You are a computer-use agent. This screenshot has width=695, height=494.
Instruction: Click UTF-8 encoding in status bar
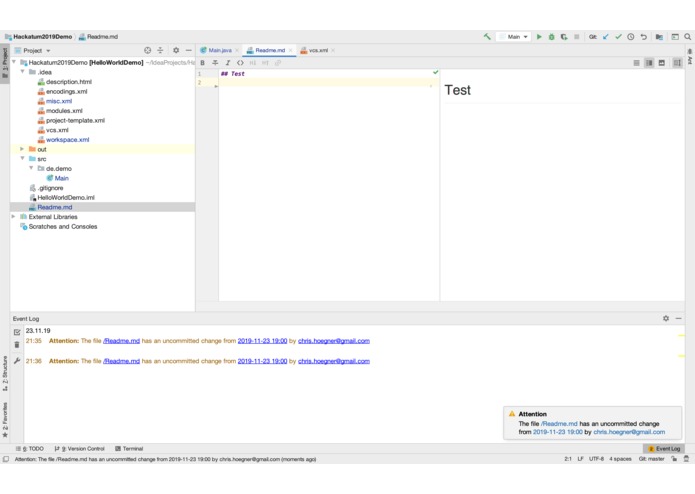596,459
